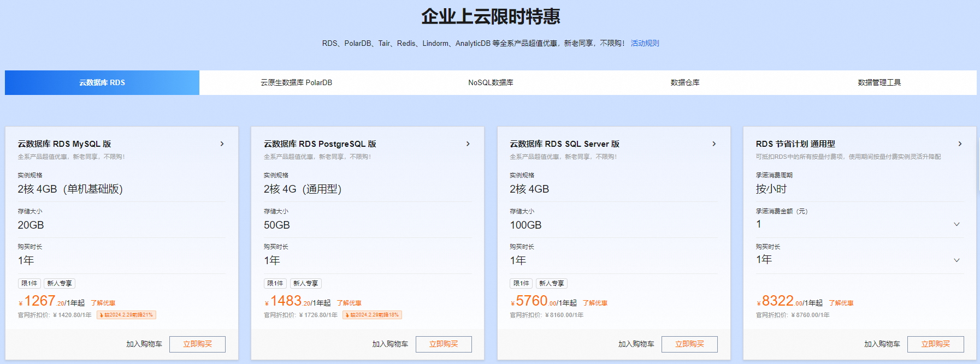Click the 20GB storage size value
The width and height of the screenshot is (980, 364).
31,225
